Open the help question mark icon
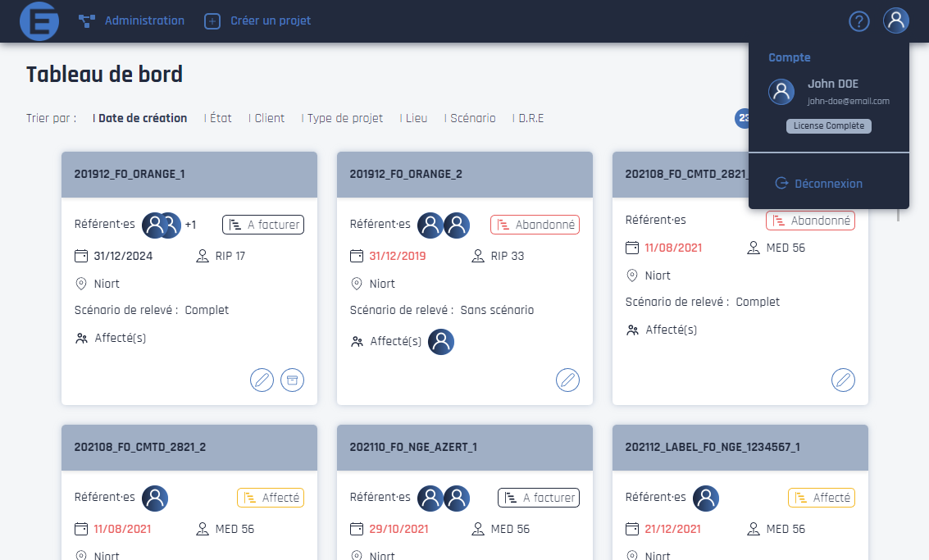The height and width of the screenshot is (560, 929). (858, 21)
